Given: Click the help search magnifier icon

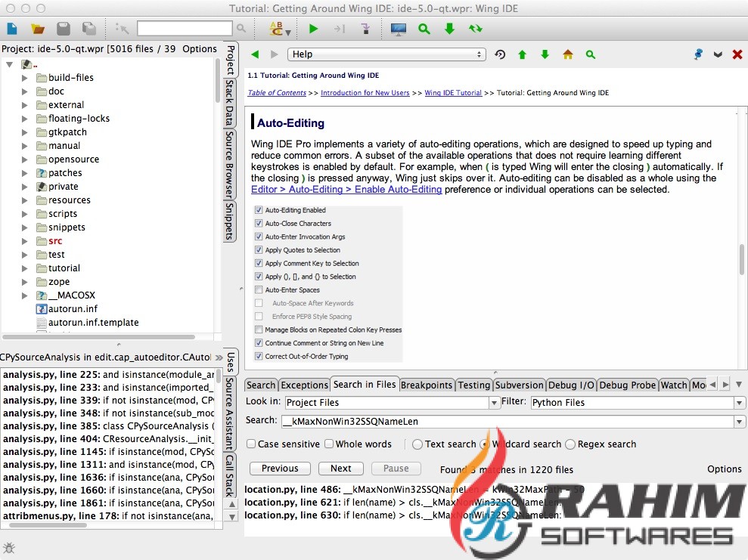Looking at the screenshot, I should [591, 55].
